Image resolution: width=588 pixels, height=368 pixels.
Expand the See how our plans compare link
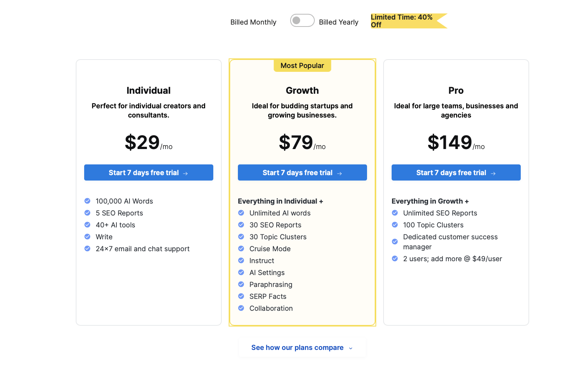(297, 348)
